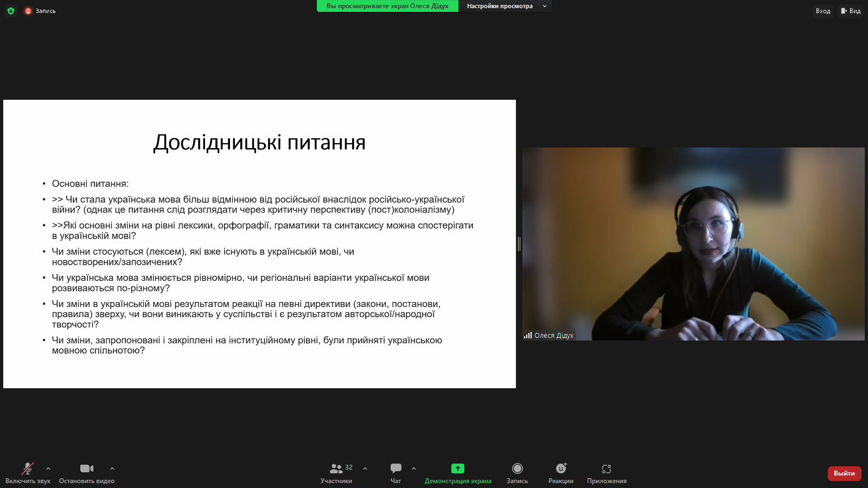Expand video options arrow next to camera
The width and height of the screenshot is (868, 488).
[112, 468]
